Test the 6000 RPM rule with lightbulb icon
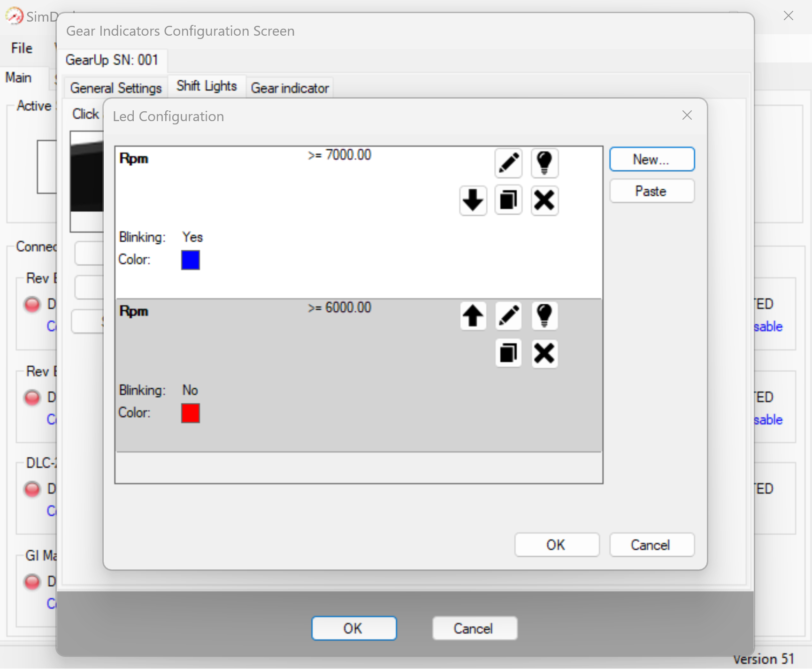Viewport: 812px width, 669px height. [544, 316]
